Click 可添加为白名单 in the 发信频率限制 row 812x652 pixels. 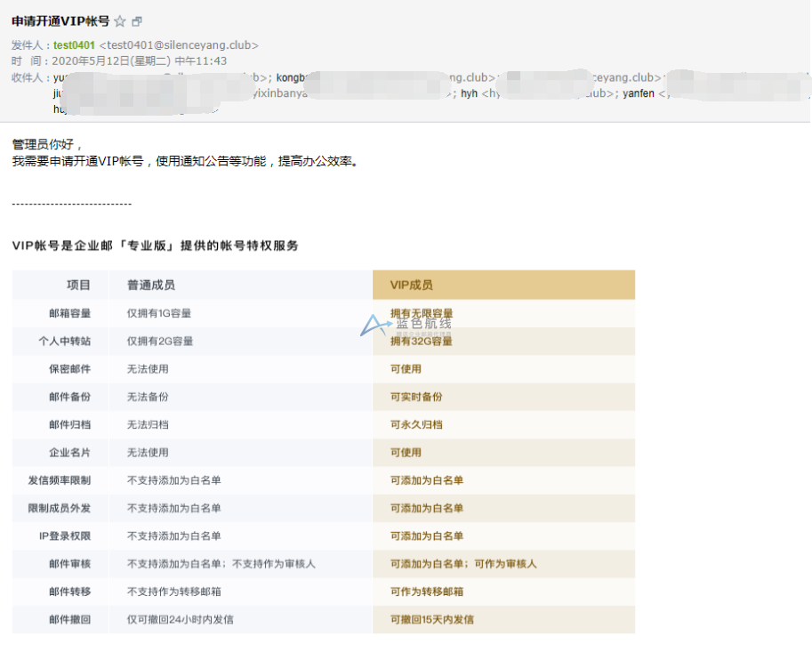(x=427, y=480)
